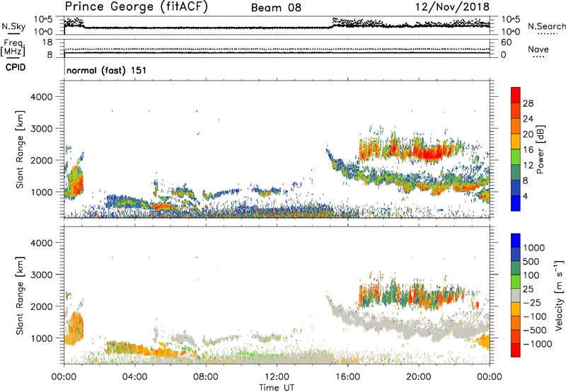Click the 'Time UT' axis label
Viewport: 566px width, 392px height.
coord(277,388)
